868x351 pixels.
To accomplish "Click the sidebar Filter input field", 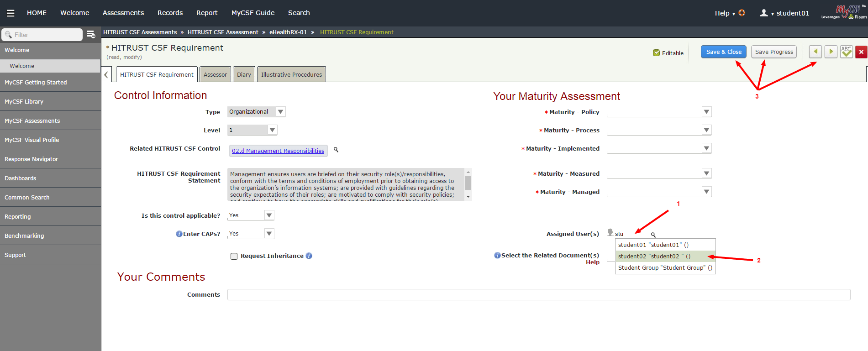I will (x=42, y=35).
